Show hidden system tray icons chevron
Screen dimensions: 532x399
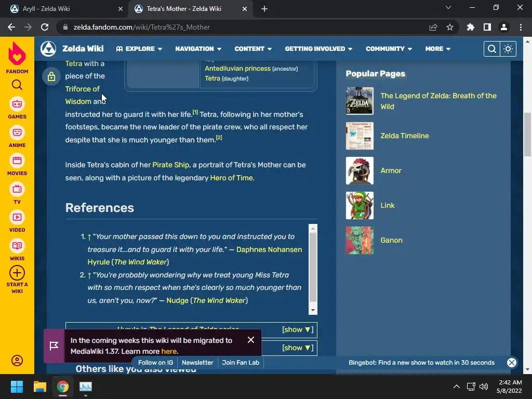457,387
